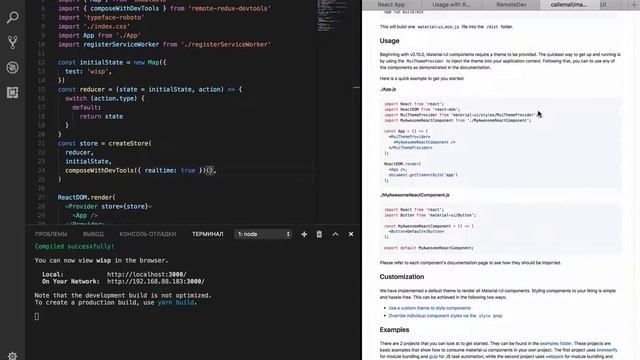Click the Usage heading in README
Viewport: 640px width, 360px height.
pyautogui.click(x=389, y=41)
